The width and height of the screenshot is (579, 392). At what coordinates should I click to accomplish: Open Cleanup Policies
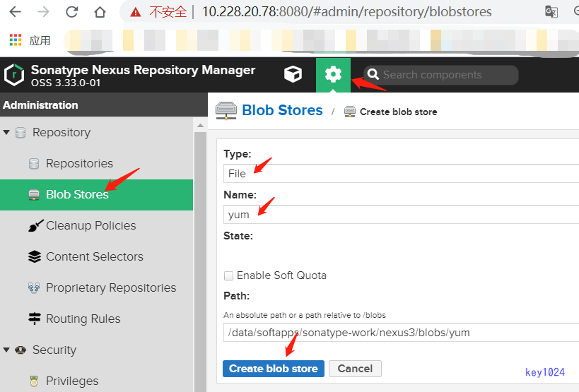click(90, 225)
